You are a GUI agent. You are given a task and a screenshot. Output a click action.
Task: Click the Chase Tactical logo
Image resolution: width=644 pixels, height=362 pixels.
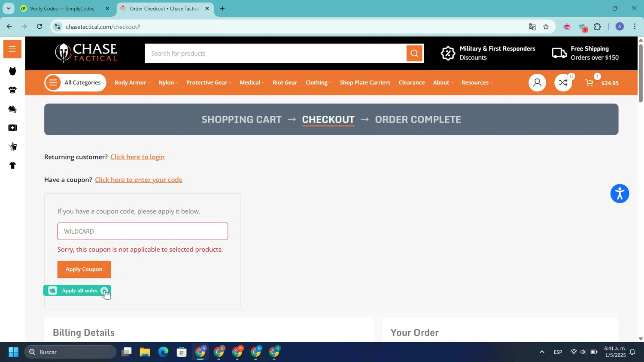(86, 53)
